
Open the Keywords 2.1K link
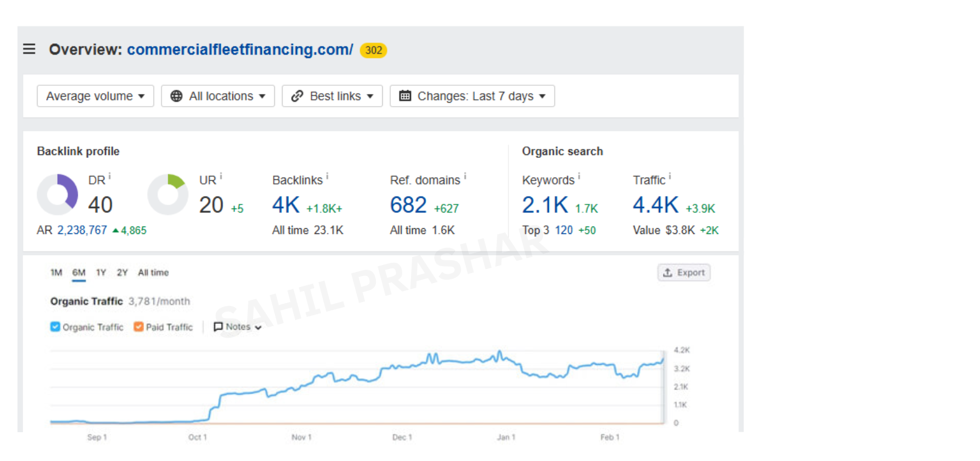[x=545, y=205]
